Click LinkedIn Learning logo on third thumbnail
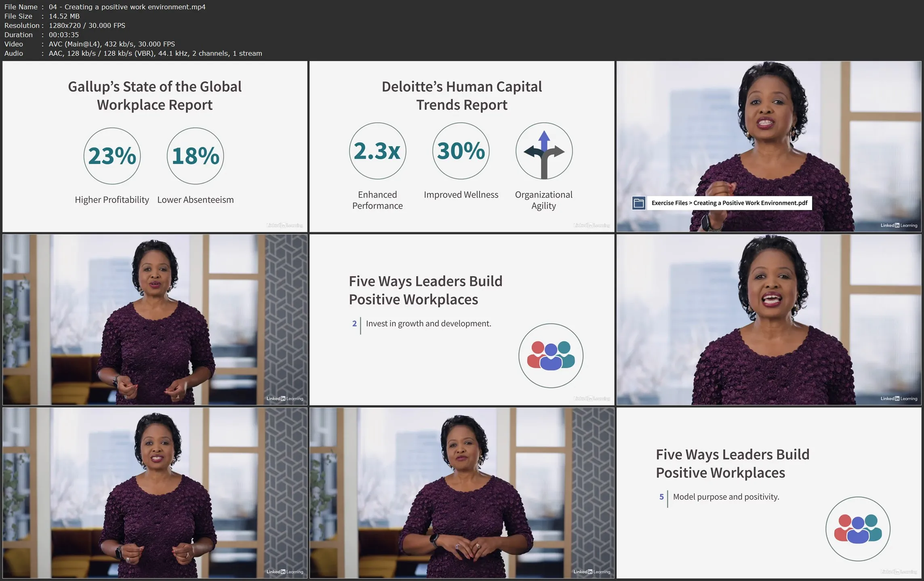Screen dimensions: 924x581 [899, 225]
